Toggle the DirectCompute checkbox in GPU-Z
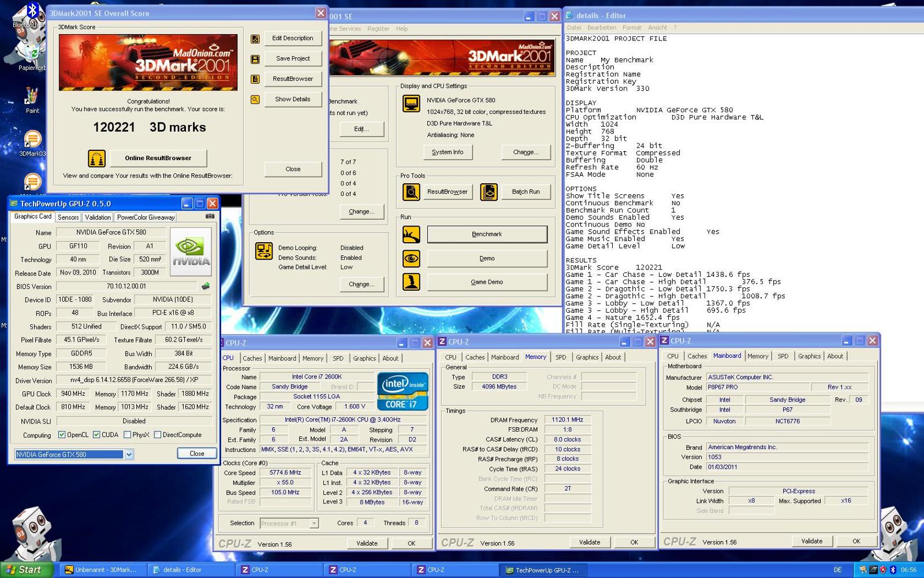The width and height of the screenshot is (924, 578). tap(157, 435)
